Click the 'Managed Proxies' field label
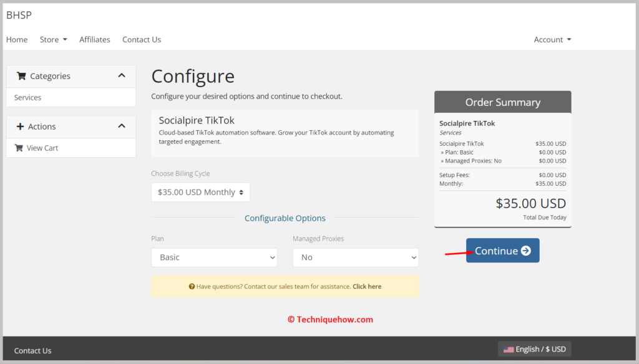Image resolution: width=639 pixels, height=364 pixels. (x=318, y=239)
